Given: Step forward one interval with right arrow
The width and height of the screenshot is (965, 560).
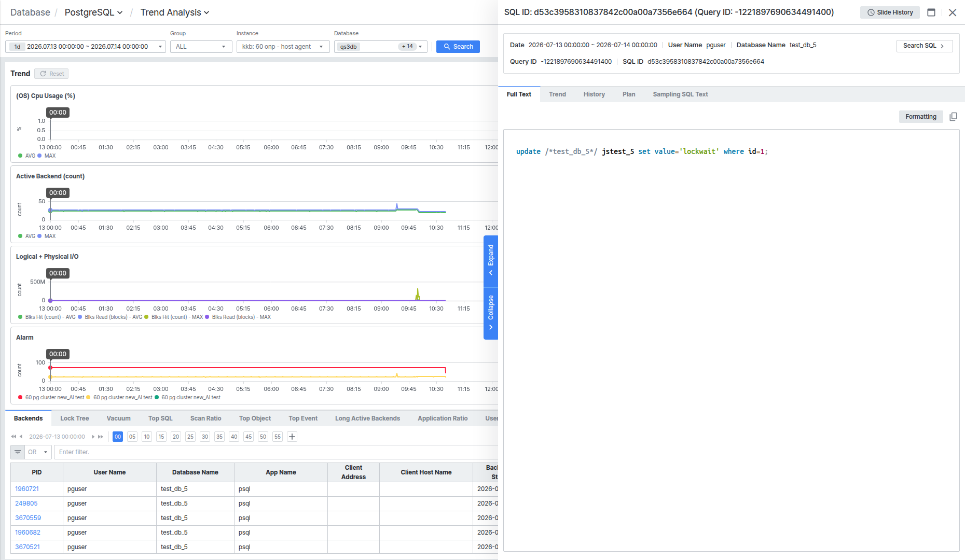Looking at the screenshot, I should [93, 437].
